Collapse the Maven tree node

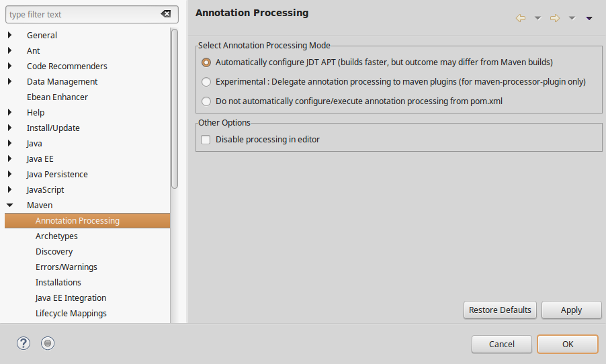9,206
